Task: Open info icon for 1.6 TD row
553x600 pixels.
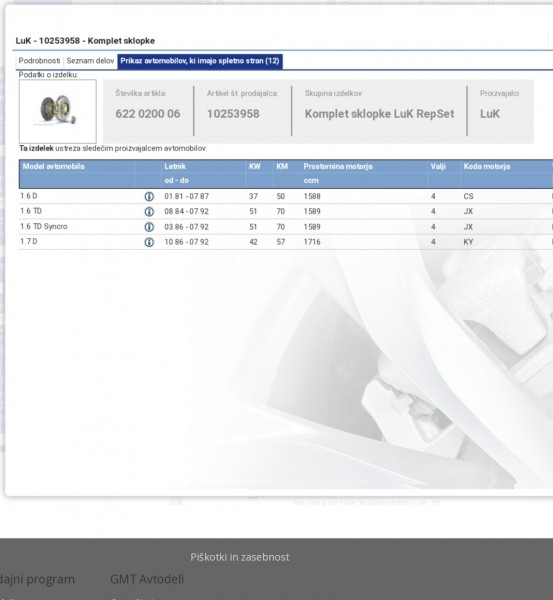Action: coord(149,212)
